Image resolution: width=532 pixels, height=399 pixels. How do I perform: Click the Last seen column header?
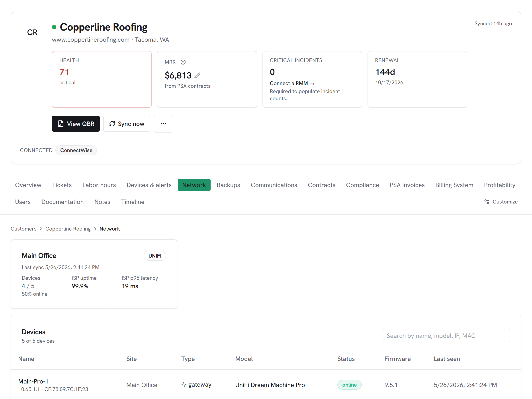447,359
